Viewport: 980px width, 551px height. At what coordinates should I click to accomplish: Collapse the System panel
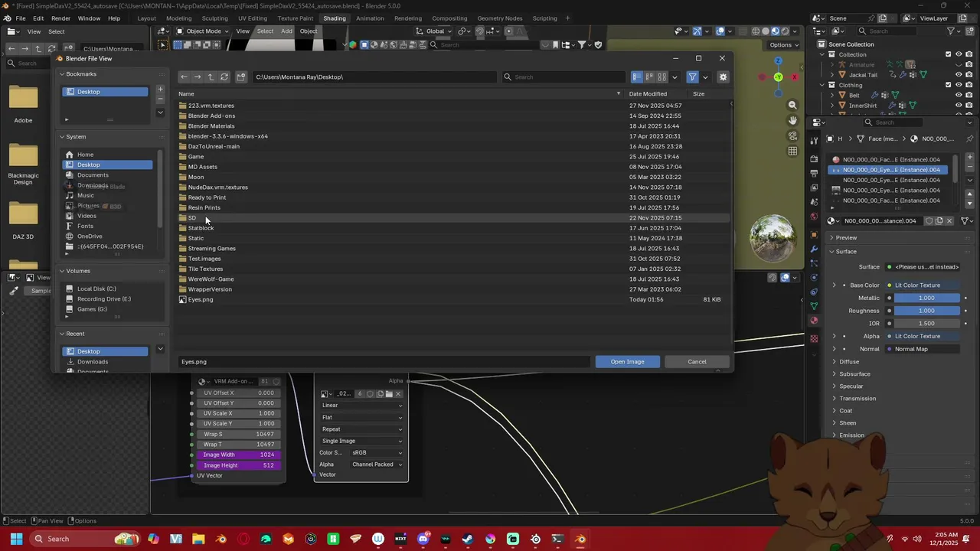click(63, 137)
